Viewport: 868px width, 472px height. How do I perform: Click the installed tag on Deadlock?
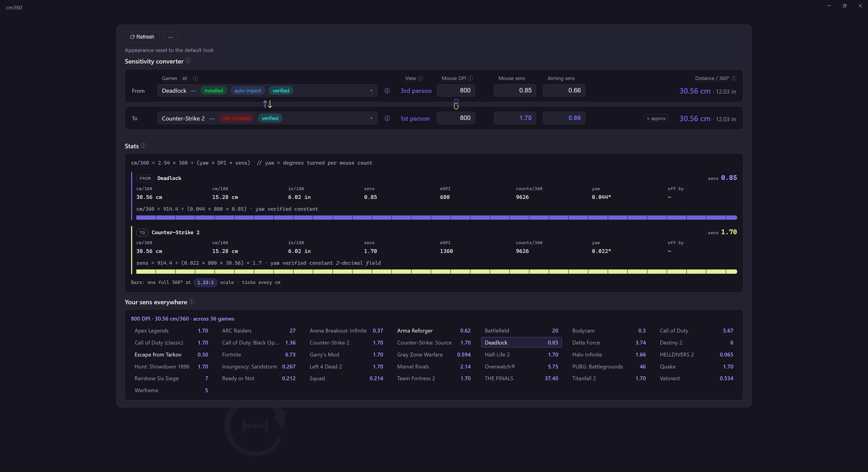click(x=213, y=91)
